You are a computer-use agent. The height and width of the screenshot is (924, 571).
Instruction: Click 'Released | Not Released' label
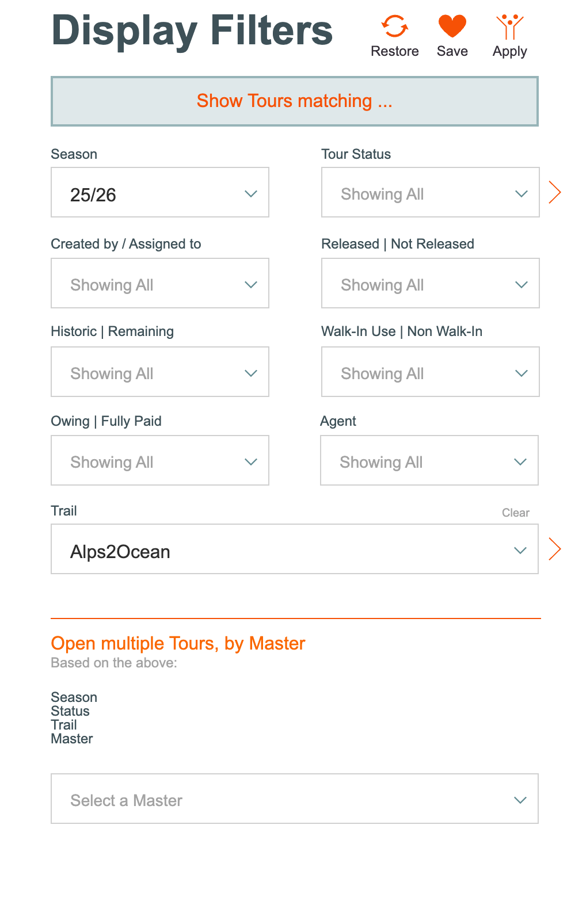click(398, 244)
